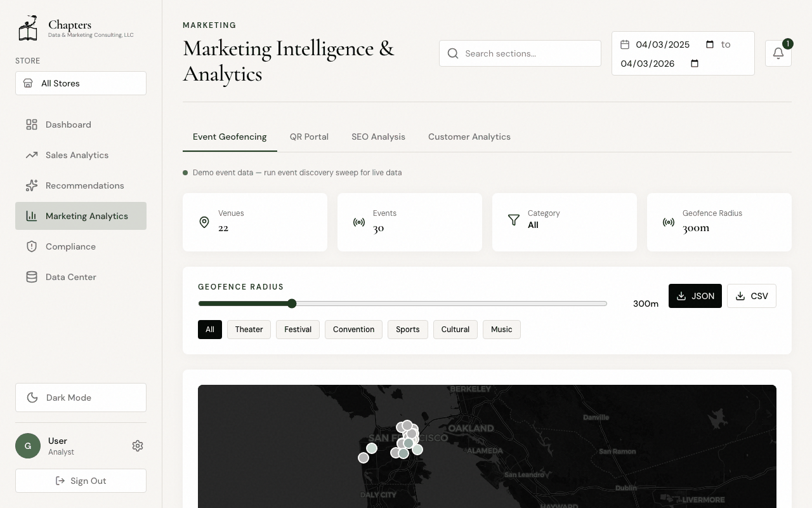
Task: Open the Dashboard sidebar icon
Action: click(x=31, y=124)
